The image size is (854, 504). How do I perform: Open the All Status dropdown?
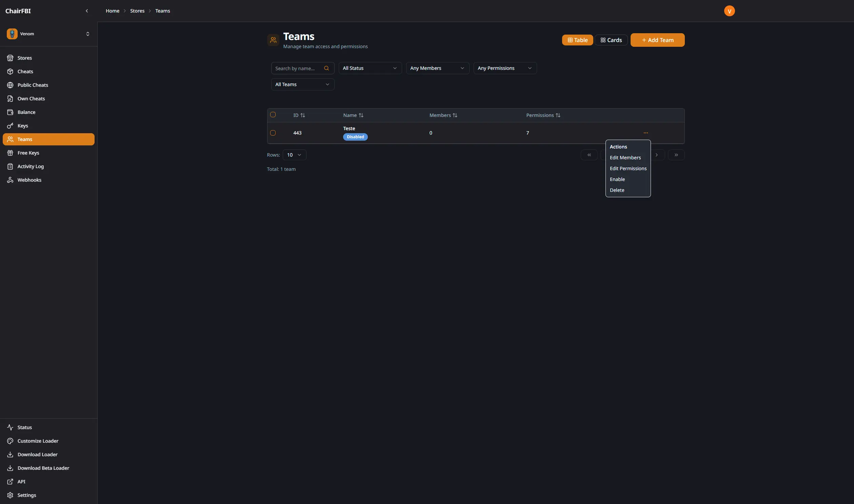tap(370, 68)
